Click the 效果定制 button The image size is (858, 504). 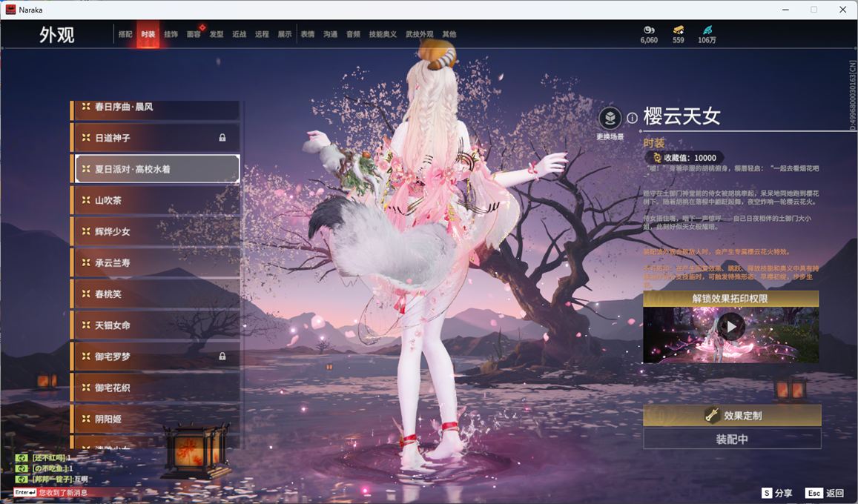[x=732, y=416]
